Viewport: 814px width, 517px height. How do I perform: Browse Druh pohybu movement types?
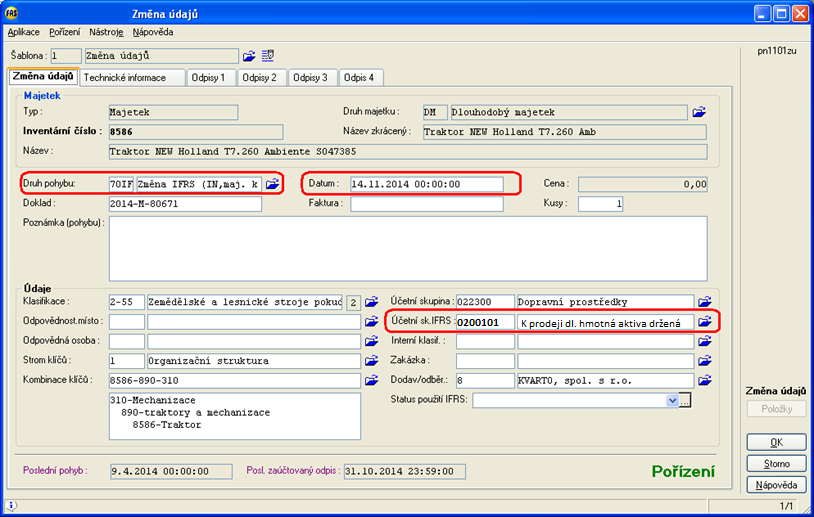272,184
